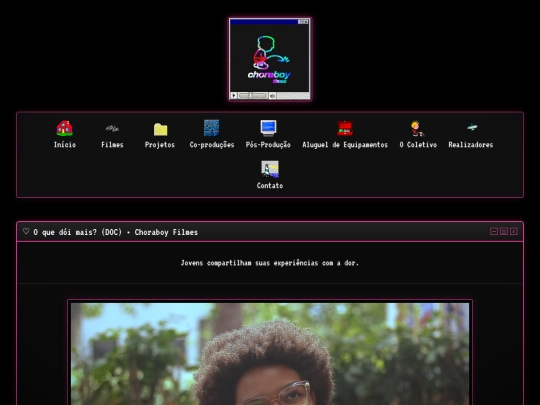Click the speaker icon in logo player
Screen dimensions: 540x405
click(272, 95)
